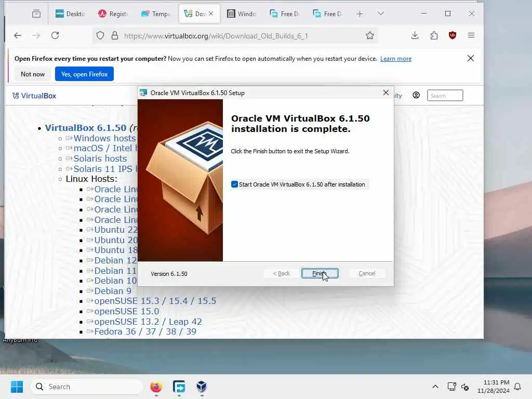The width and height of the screenshot is (532, 399).
Task: Open the Ubuntu 20 download link
Action: click(x=116, y=240)
